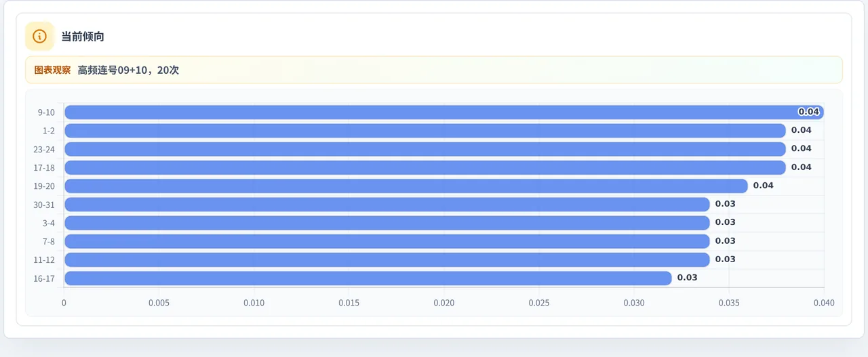Click the 9-10 y-axis label

pyautogui.click(x=46, y=112)
